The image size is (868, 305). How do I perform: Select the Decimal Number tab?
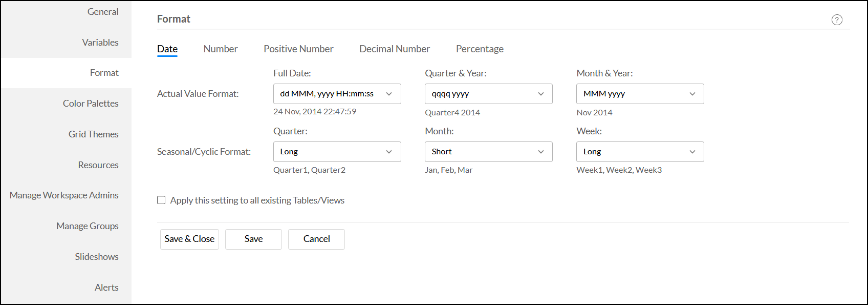coord(395,49)
